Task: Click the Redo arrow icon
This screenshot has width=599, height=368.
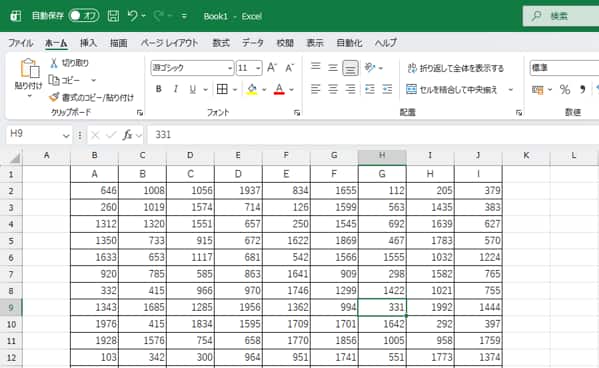Action: click(x=158, y=16)
